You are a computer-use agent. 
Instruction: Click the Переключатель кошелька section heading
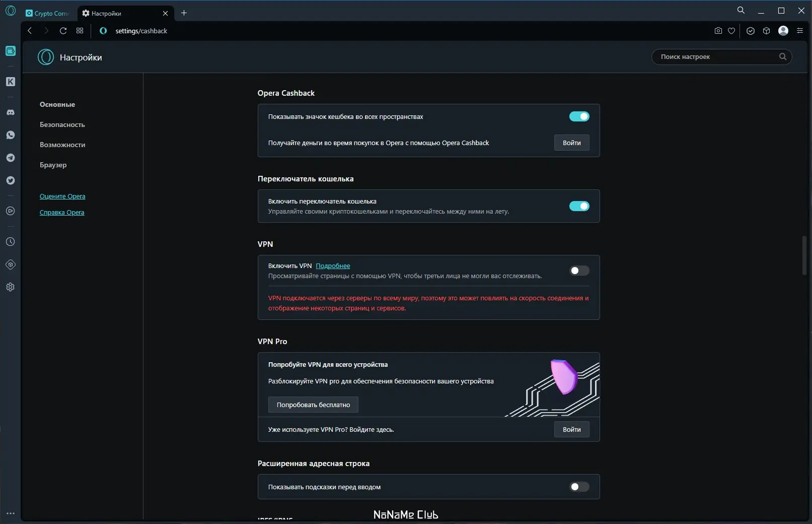point(306,179)
